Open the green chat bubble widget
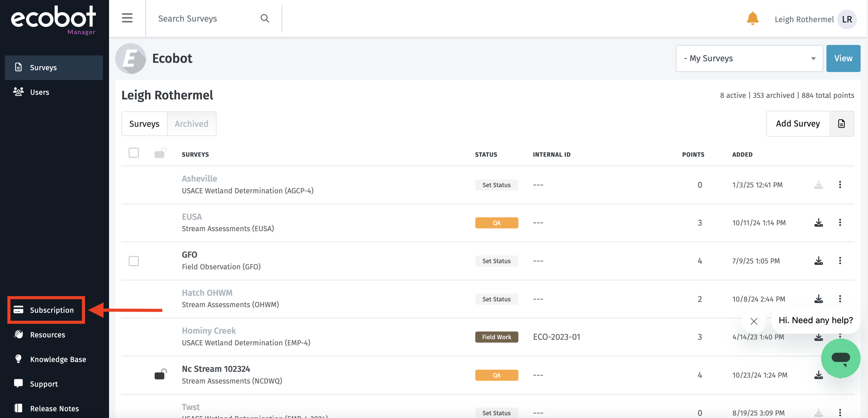 click(x=840, y=358)
